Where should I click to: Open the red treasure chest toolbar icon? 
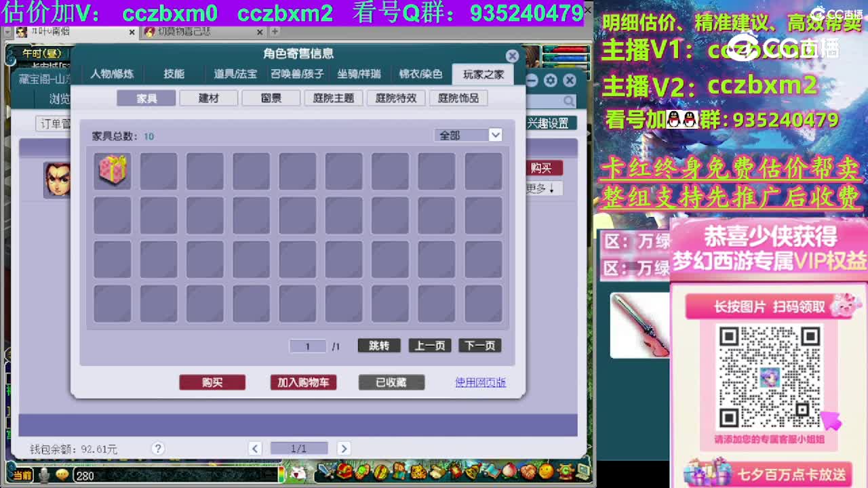pyautogui.click(x=345, y=470)
